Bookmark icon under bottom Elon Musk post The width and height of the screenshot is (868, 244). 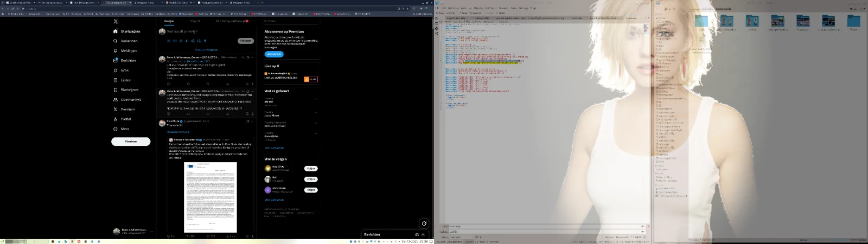pyautogui.click(x=247, y=236)
